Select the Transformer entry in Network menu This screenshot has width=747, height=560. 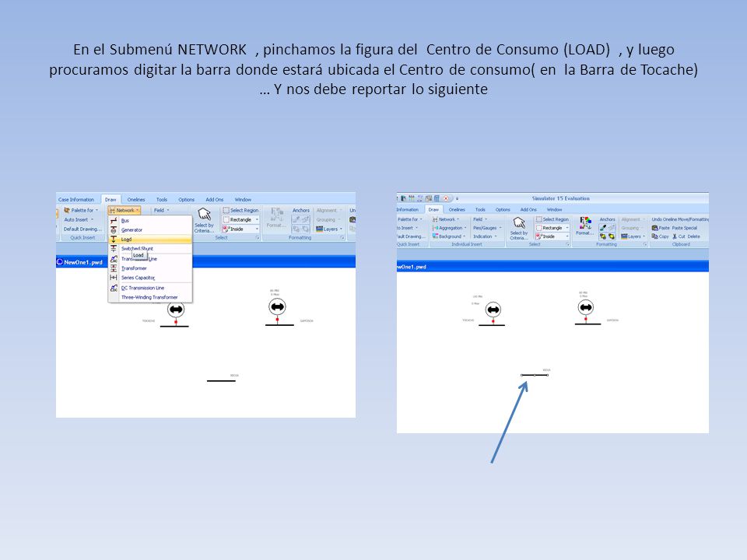coord(150,268)
